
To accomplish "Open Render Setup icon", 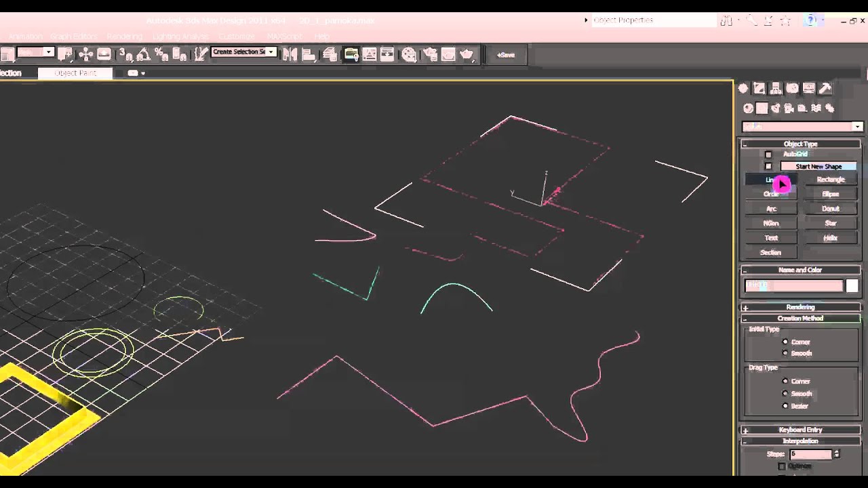I will 430,55.
